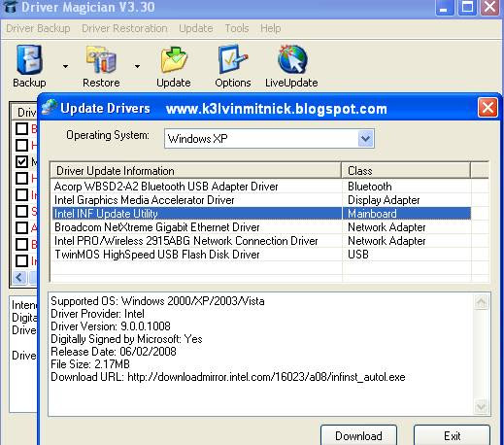
Task: Select Intel PRO/Wireless 2915ABG Network Connection Driver
Action: [x=186, y=241]
